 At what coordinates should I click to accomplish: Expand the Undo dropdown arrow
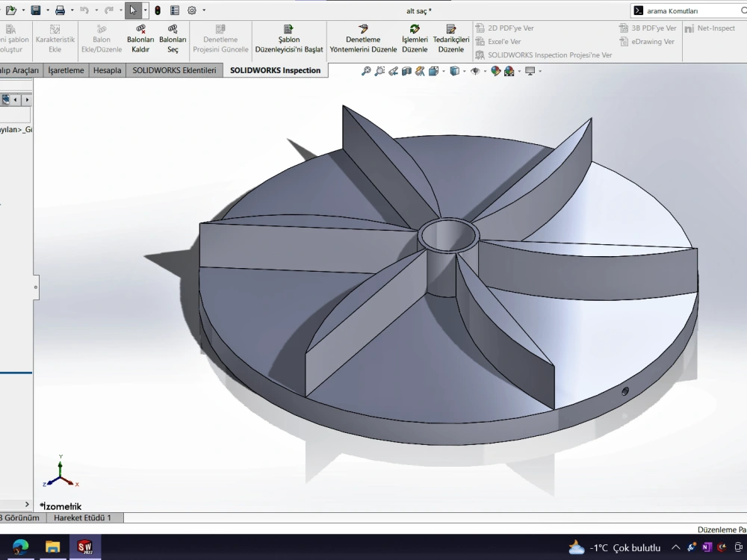click(x=96, y=10)
